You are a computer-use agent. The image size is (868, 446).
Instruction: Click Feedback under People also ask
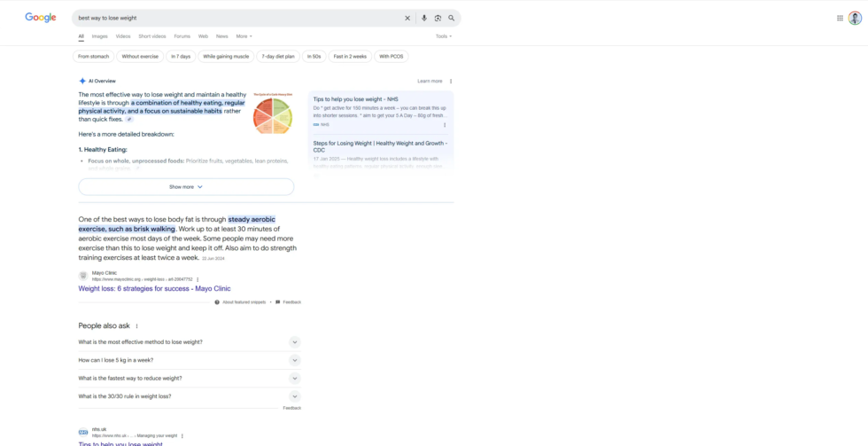tap(291, 409)
